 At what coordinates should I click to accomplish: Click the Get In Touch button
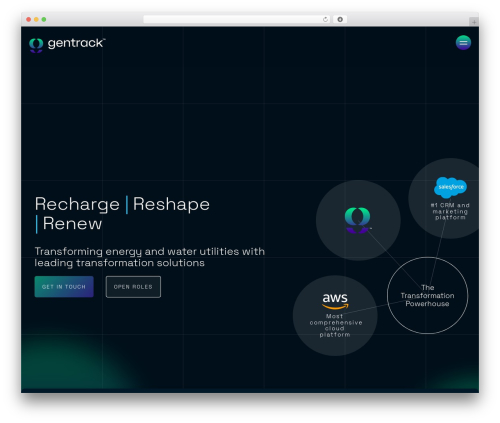point(64,287)
